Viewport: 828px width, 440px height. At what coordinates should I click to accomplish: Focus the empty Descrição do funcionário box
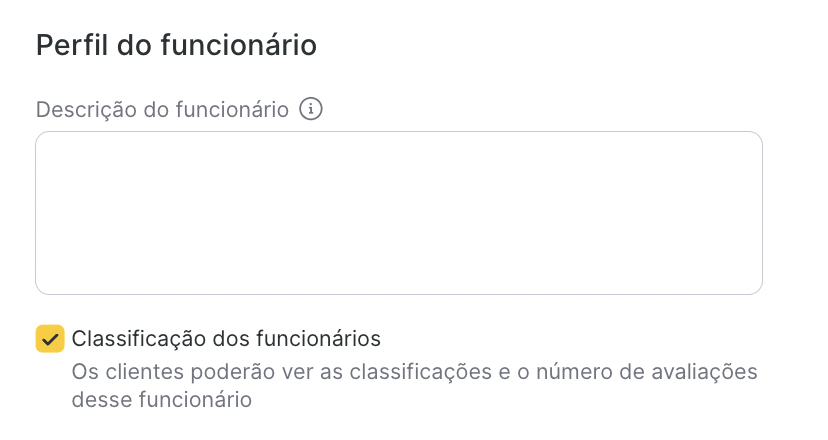398,213
